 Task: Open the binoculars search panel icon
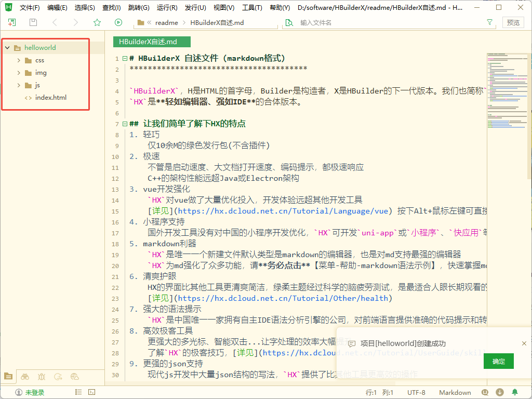[x=25, y=376]
